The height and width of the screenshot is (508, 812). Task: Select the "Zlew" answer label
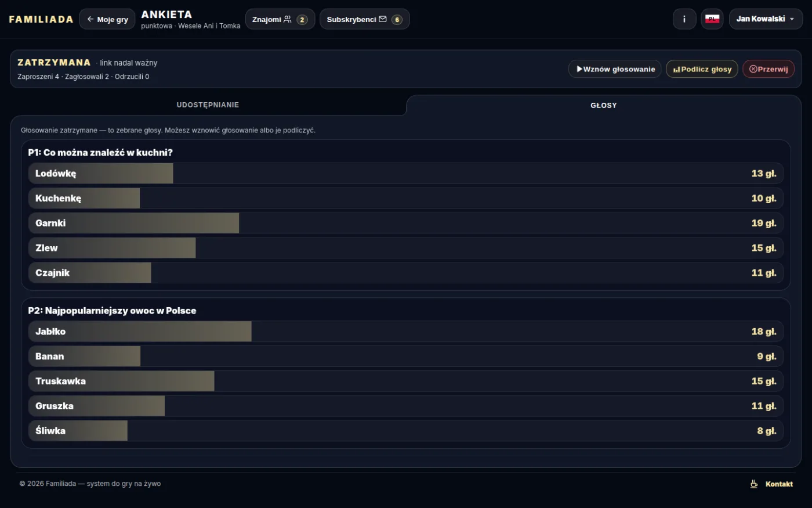point(46,248)
